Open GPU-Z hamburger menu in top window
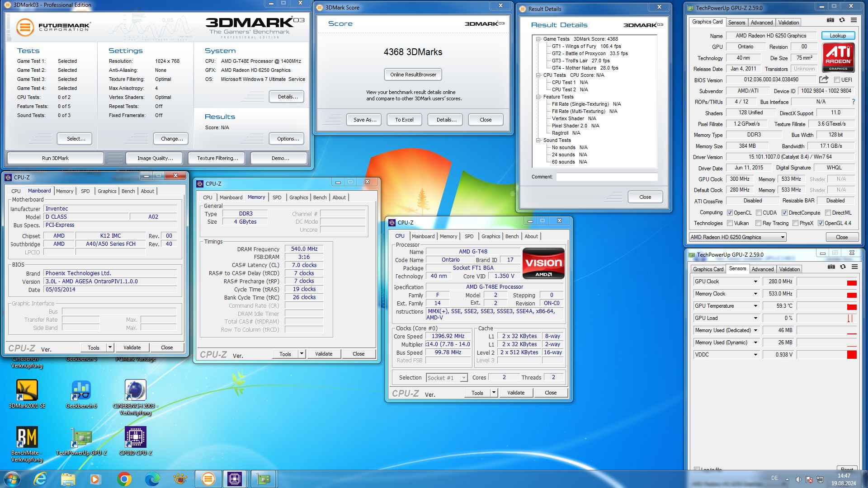The image size is (868, 488). [x=854, y=20]
